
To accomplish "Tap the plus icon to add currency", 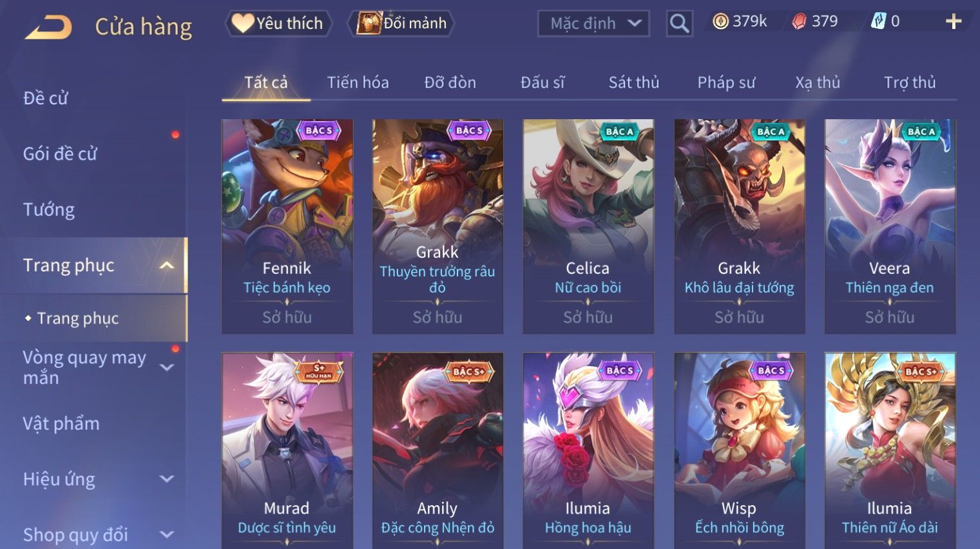I will pyautogui.click(x=954, y=22).
